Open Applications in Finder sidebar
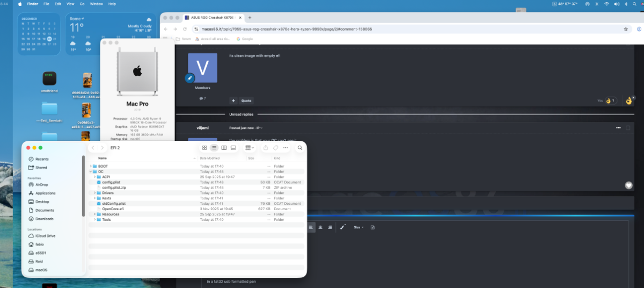Viewport: 644px width, 288px height. point(41,193)
